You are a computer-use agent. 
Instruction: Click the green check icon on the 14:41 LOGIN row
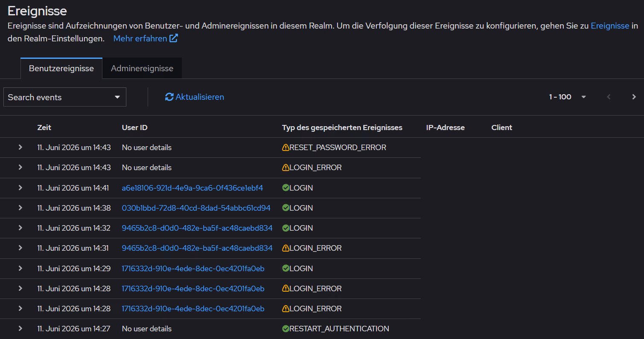(286, 188)
